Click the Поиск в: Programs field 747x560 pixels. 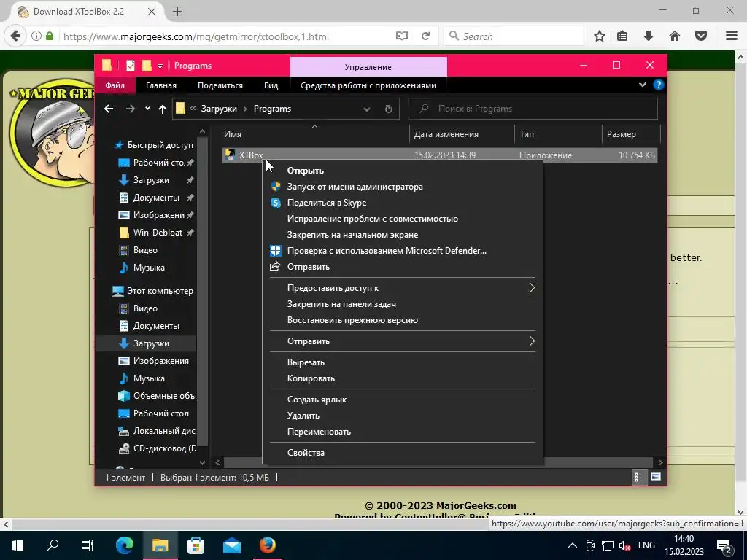click(533, 109)
